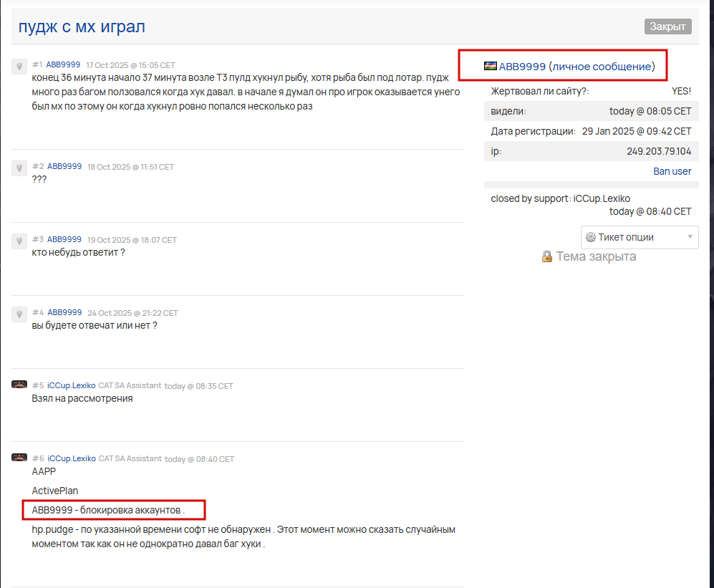Click message вы будете отвечат или нет ?

[x=95, y=326]
